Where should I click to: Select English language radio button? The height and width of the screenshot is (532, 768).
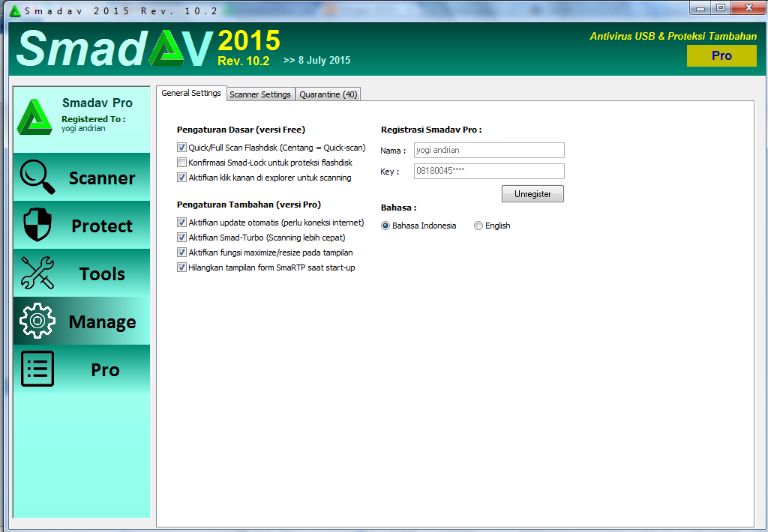coord(478,226)
